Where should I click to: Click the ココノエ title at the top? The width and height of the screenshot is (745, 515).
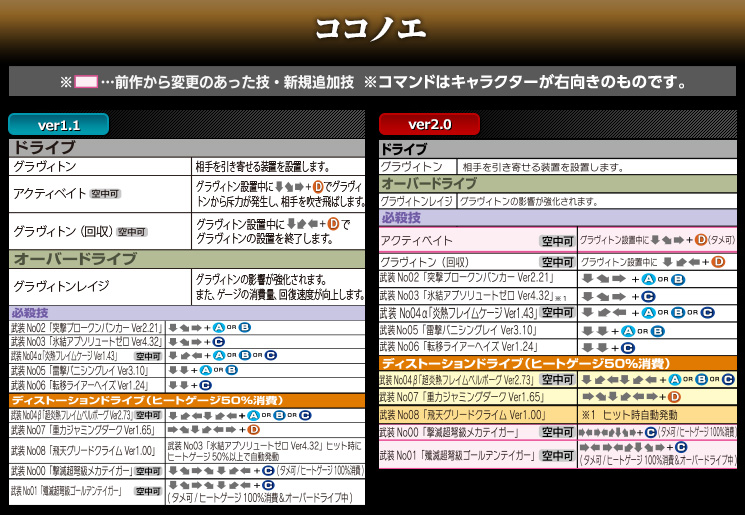[371, 28]
